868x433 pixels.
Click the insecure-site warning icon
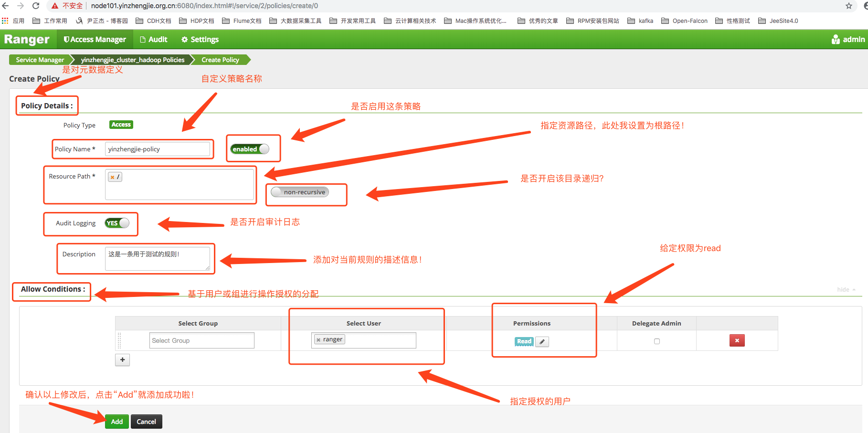click(x=55, y=6)
